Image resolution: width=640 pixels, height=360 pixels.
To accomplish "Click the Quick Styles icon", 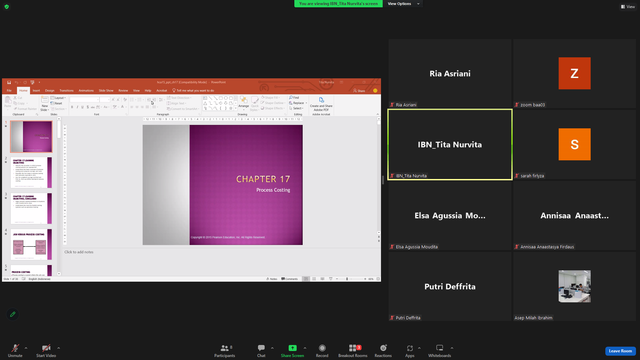I will pos(255,101).
